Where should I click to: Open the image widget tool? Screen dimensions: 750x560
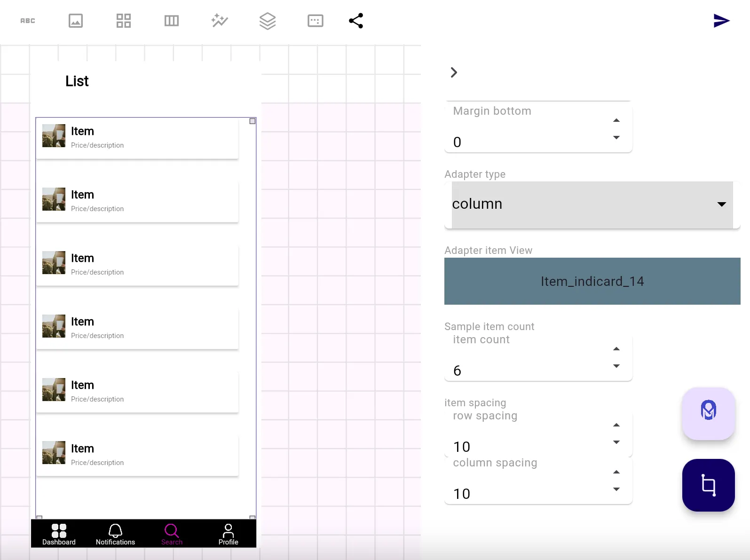[76, 21]
